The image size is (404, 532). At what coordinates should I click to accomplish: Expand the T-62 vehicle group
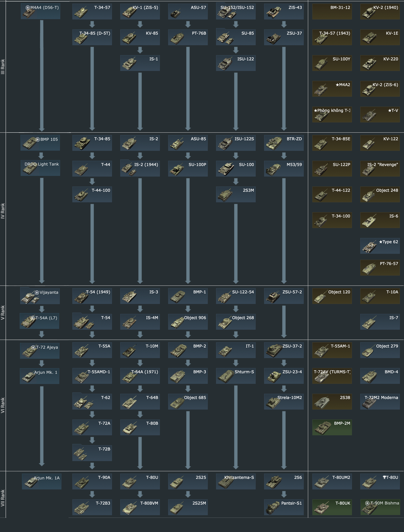pyautogui.click(x=92, y=401)
